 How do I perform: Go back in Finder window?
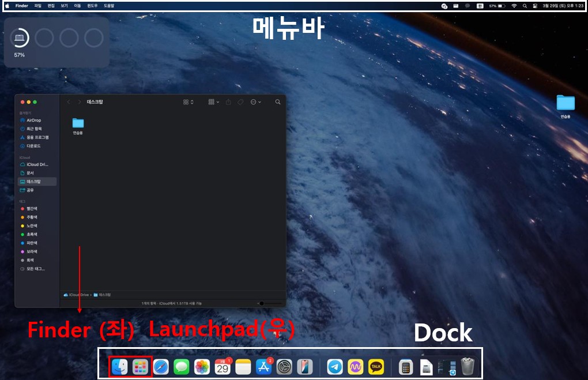tap(68, 102)
